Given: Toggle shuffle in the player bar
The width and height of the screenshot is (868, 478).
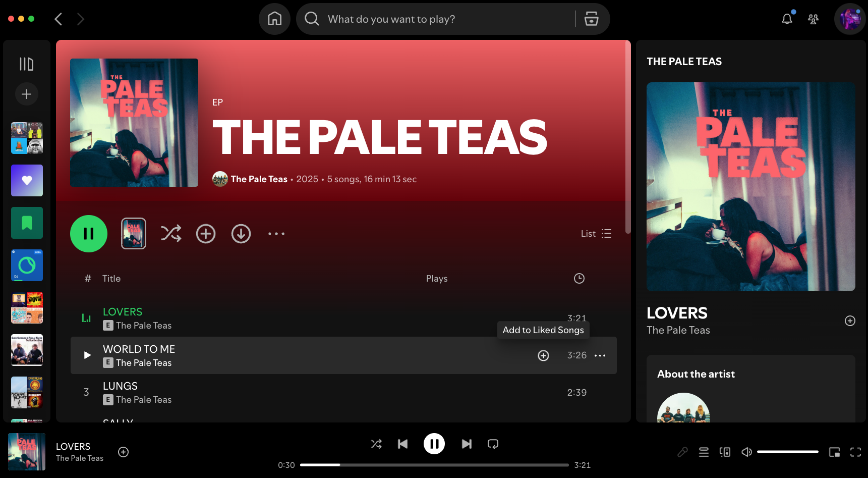Looking at the screenshot, I should (376, 444).
